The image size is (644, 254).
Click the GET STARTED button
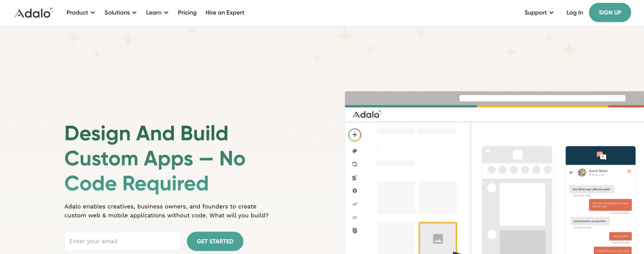click(215, 241)
